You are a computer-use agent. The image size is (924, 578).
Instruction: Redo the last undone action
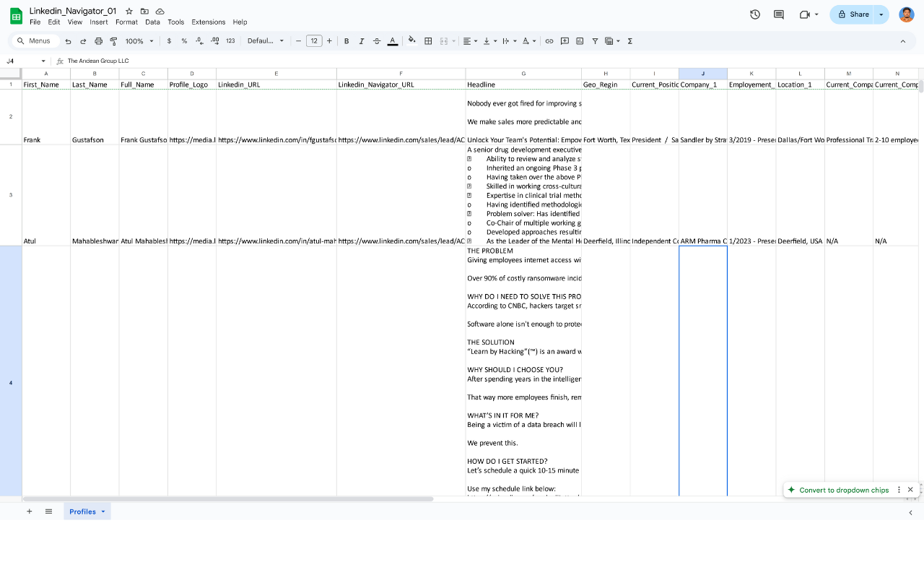tap(83, 41)
